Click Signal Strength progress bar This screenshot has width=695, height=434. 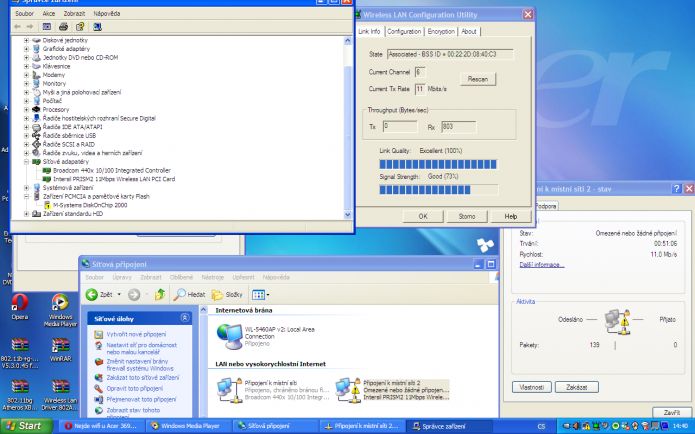pos(438,190)
